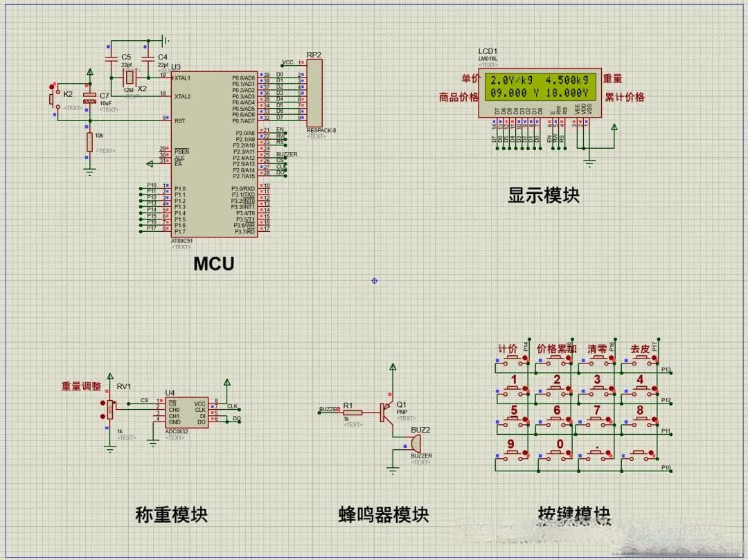Click the P3.0/RXD pin label
The width and height of the screenshot is (748, 560).
(x=243, y=189)
